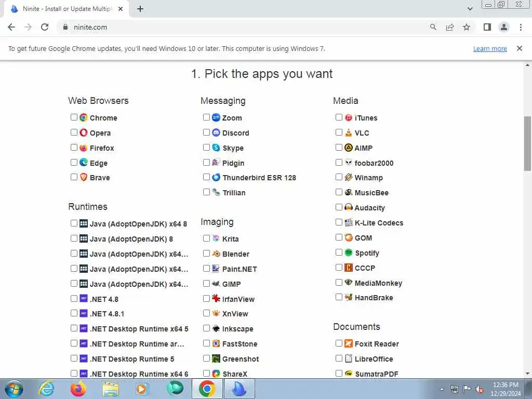The image size is (532, 399).
Task: Click the Opera logo icon
Action: (x=84, y=132)
